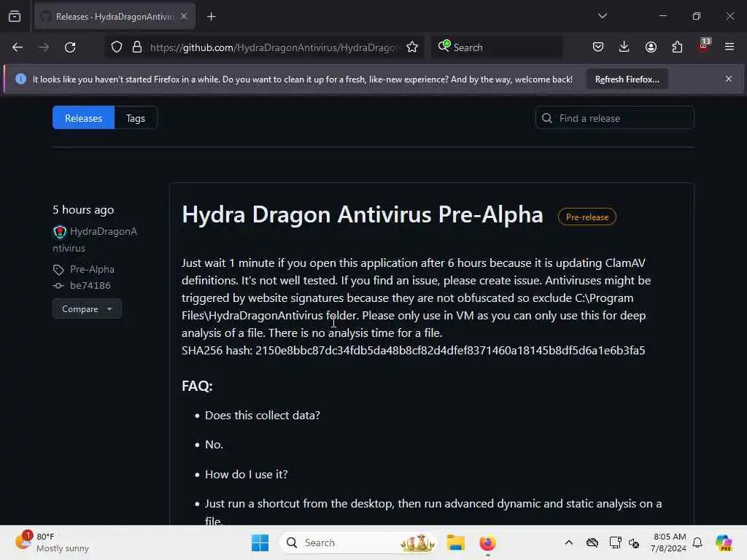This screenshot has width=747, height=560.
Task: Open Firefox View from the tab bar
Action: [15, 17]
